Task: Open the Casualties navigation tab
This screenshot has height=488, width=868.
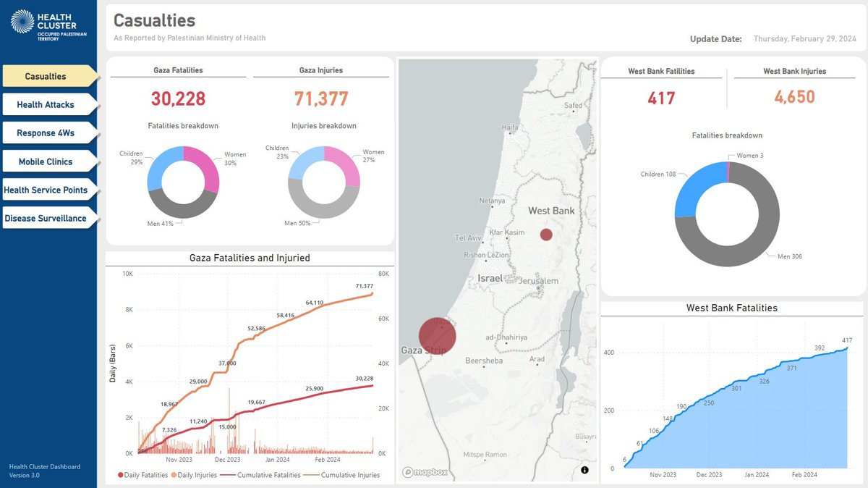Action: (51, 76)
